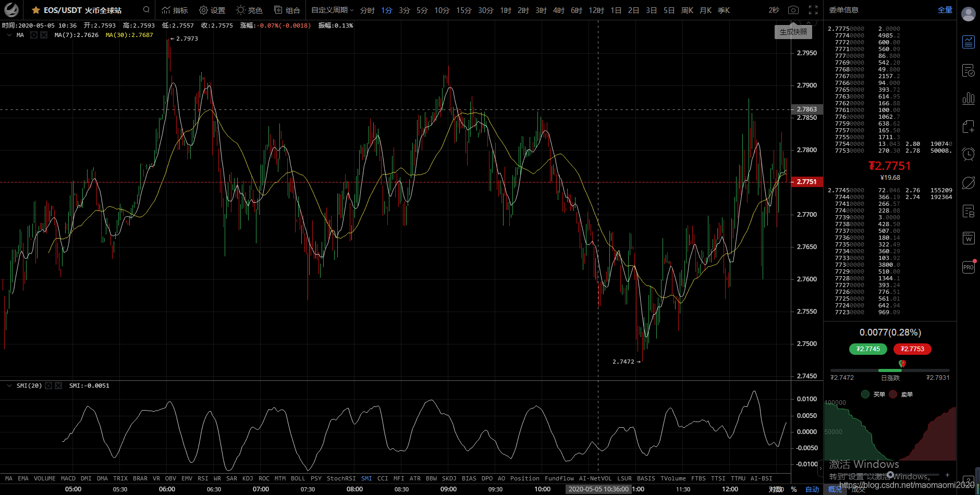Select the Fundflow indicator
This screenshot has width=980, height=495.
click(559, 478)
